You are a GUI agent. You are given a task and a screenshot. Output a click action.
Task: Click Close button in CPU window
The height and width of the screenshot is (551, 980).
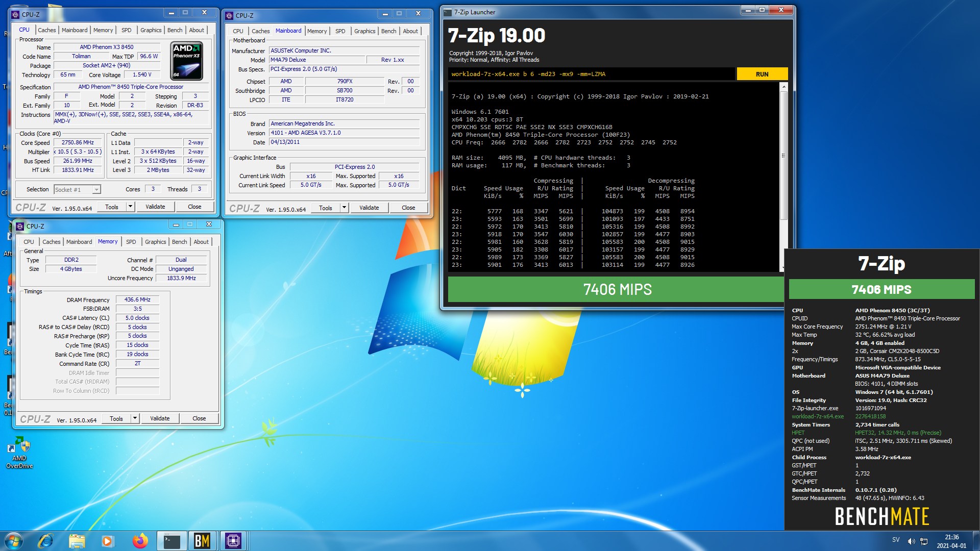(194, 207)
